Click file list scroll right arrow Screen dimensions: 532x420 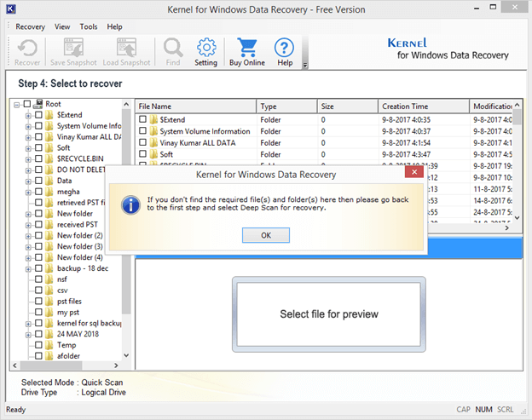coord(506,228)
